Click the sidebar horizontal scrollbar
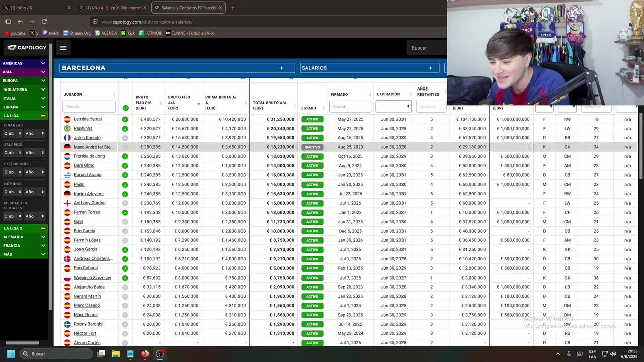644x362 pixels. [x=22, y=343]
